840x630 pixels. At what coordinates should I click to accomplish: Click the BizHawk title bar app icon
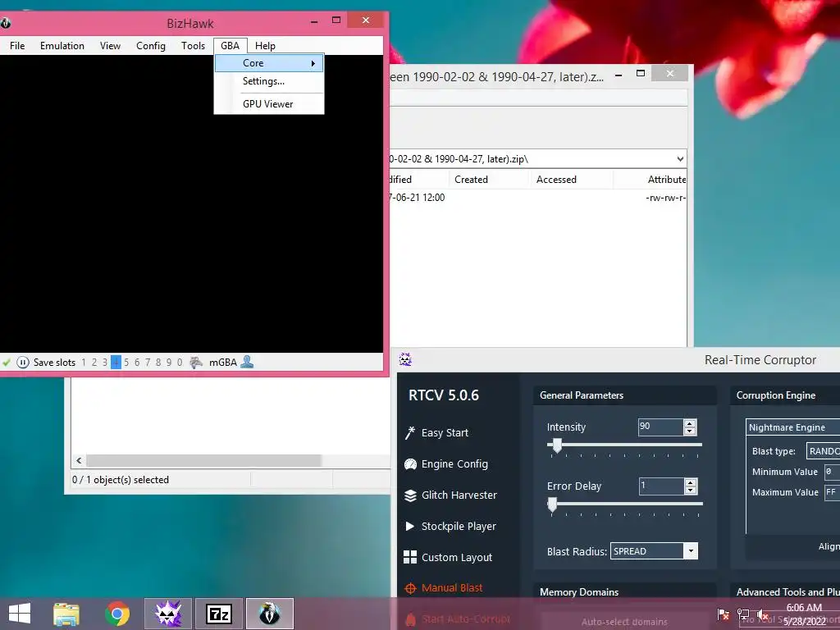(x=6, y=23)
